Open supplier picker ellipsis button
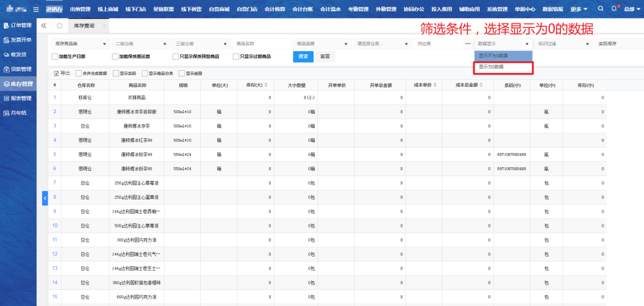This screenshot has width=644, height=306. point(467,44)
